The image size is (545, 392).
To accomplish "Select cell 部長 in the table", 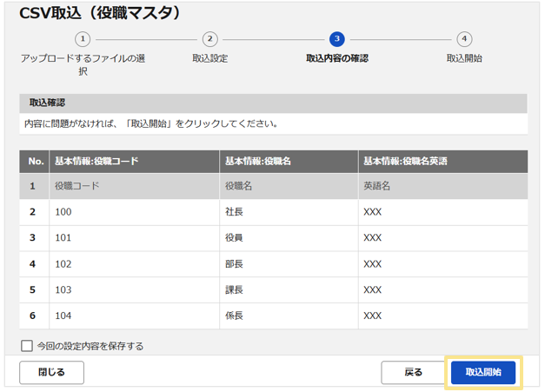I will (289, 264).
